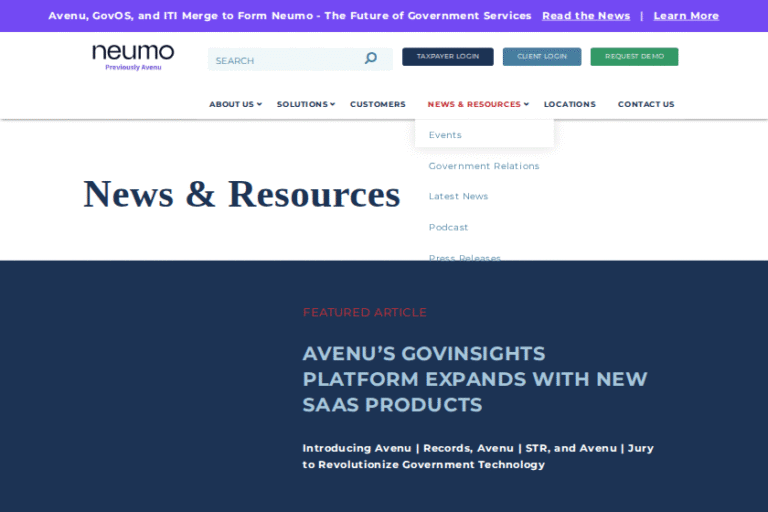Select Press Releases in the dropdown
Screen dimensions: 768x512
464,257
